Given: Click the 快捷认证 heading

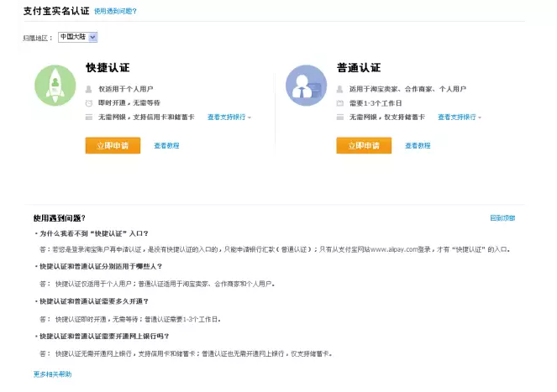Looking at the screenshot, I should pos(108,67).
